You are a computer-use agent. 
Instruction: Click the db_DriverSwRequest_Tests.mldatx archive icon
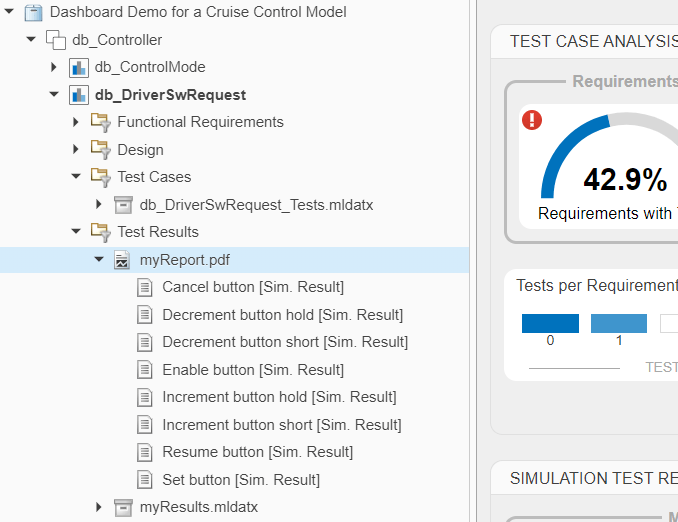[123, 205]
